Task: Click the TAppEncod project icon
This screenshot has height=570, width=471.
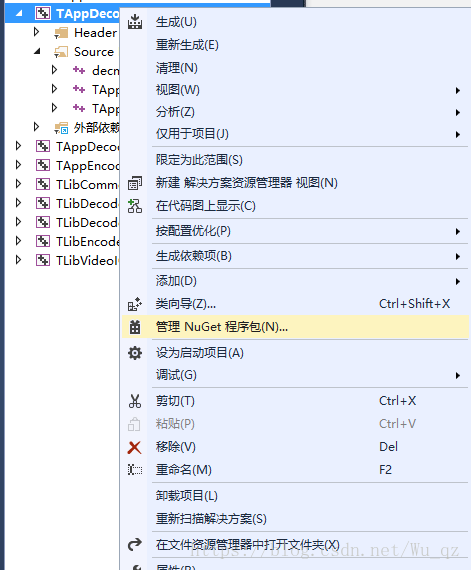Action: [43, 165]
